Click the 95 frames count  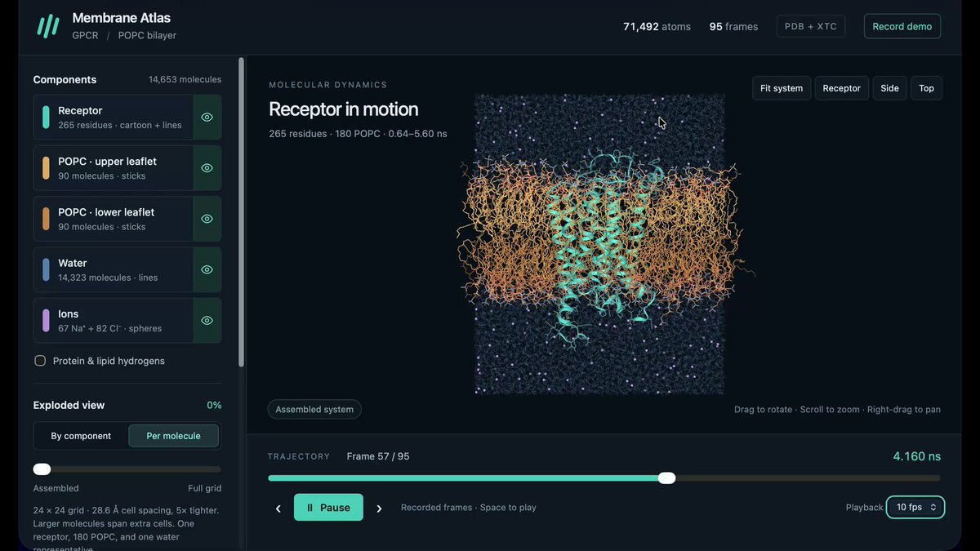(733, 27)
